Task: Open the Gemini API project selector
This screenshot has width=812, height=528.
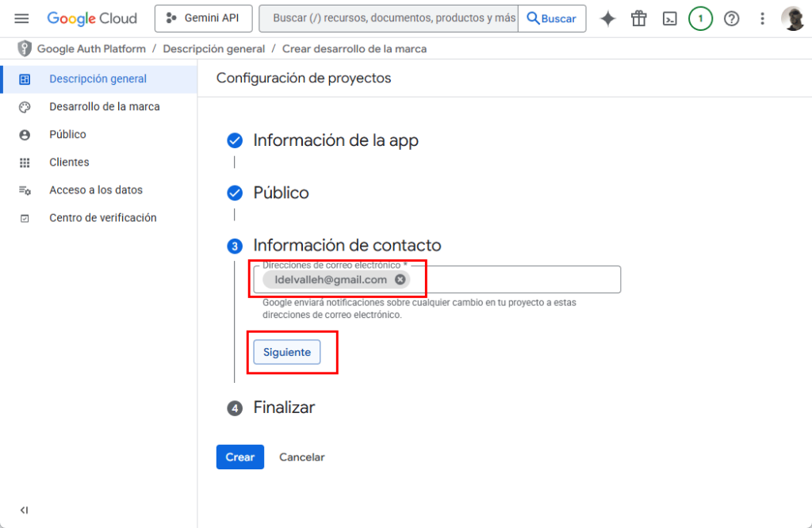Action: (x=203, y=18)
